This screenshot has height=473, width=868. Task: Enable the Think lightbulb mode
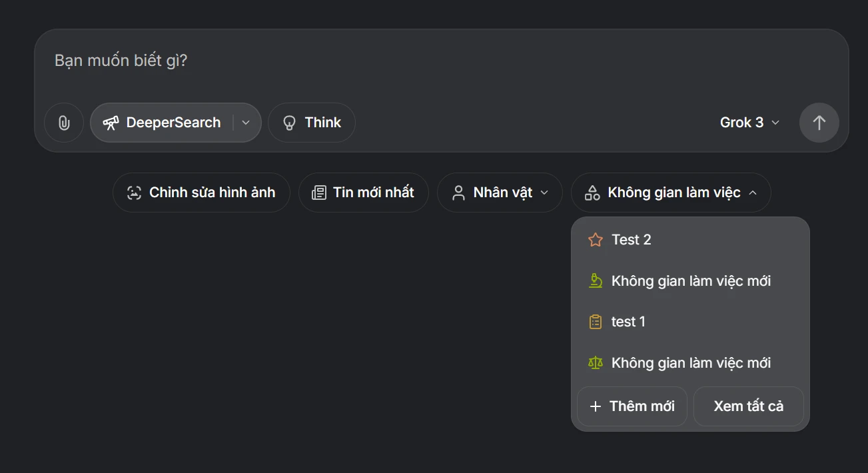point(312,123)
